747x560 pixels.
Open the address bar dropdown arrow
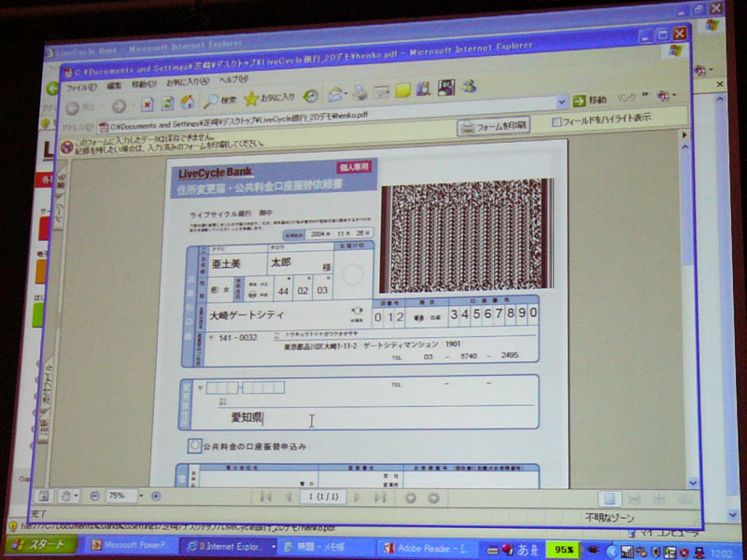(562, 102)
